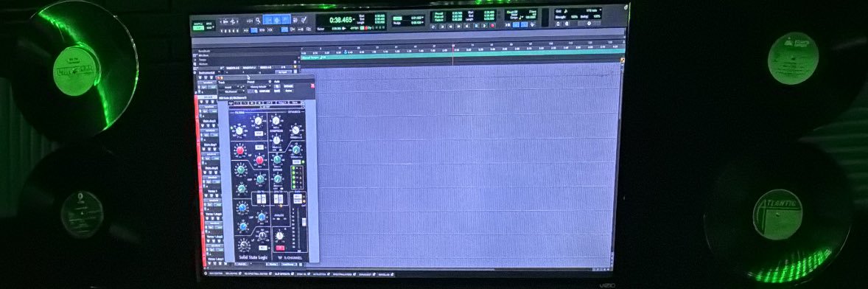Open the CLIP EFFECTS tab in bottom bar
The height and width of the screenshot is (289, 868).
[x=283, y=274]
